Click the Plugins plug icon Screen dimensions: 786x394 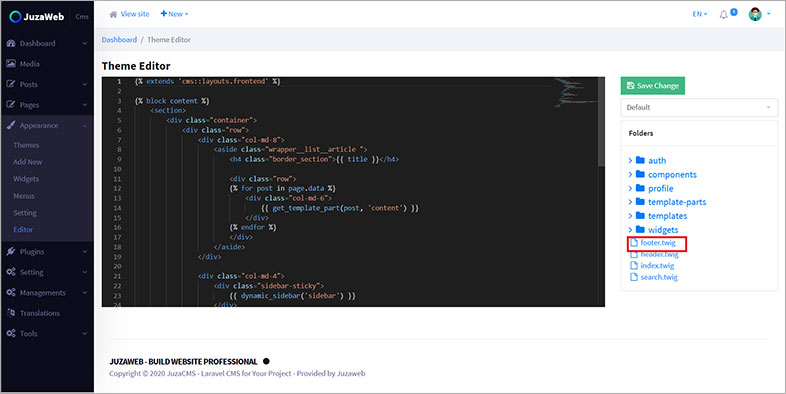pyautogui.click(x=11, y=252)
